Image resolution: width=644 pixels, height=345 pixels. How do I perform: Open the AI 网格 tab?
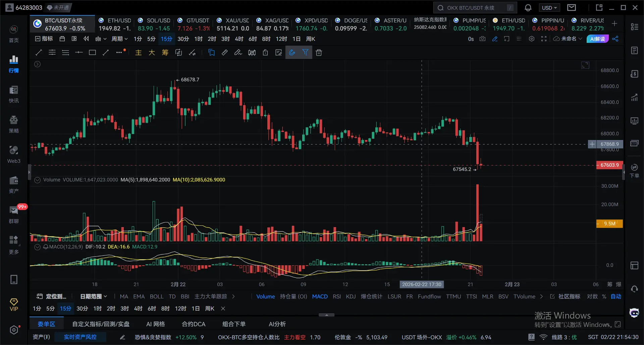(156, 324)
